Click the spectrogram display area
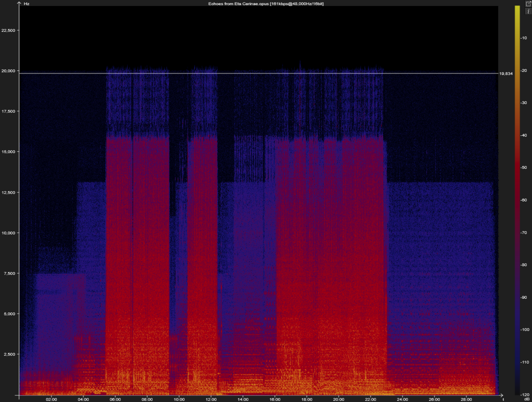This screenshot has height=402, width=532. (259, 201)
